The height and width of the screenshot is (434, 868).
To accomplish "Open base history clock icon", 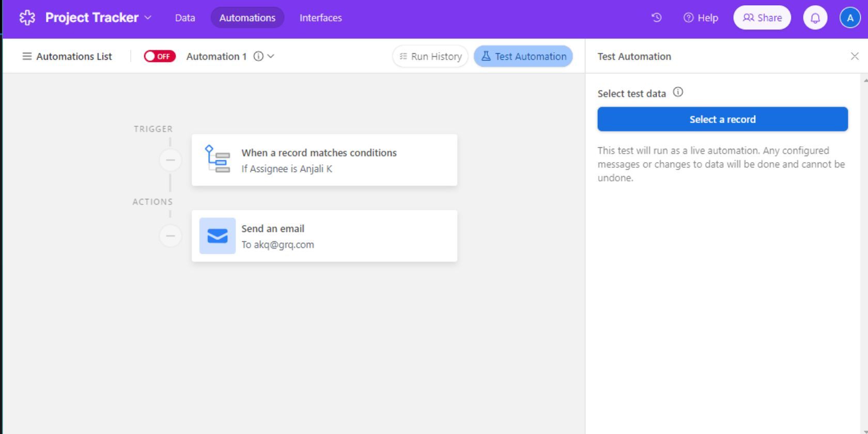I will coord(657,18).
